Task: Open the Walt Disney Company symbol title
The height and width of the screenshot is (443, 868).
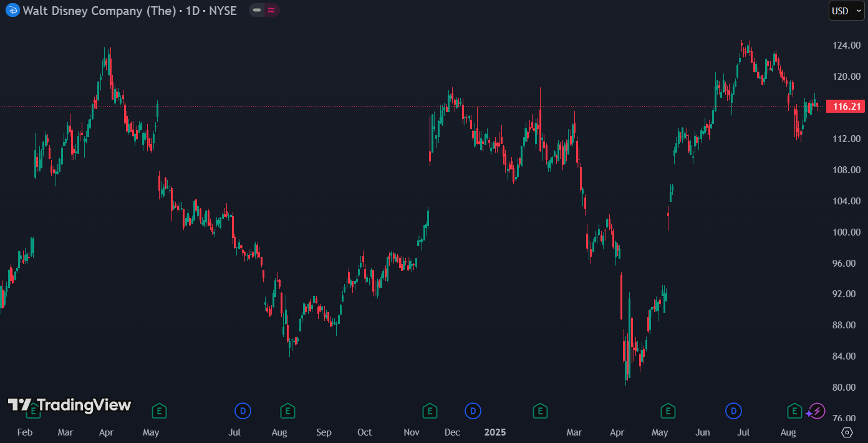Action: coord(130,11)
